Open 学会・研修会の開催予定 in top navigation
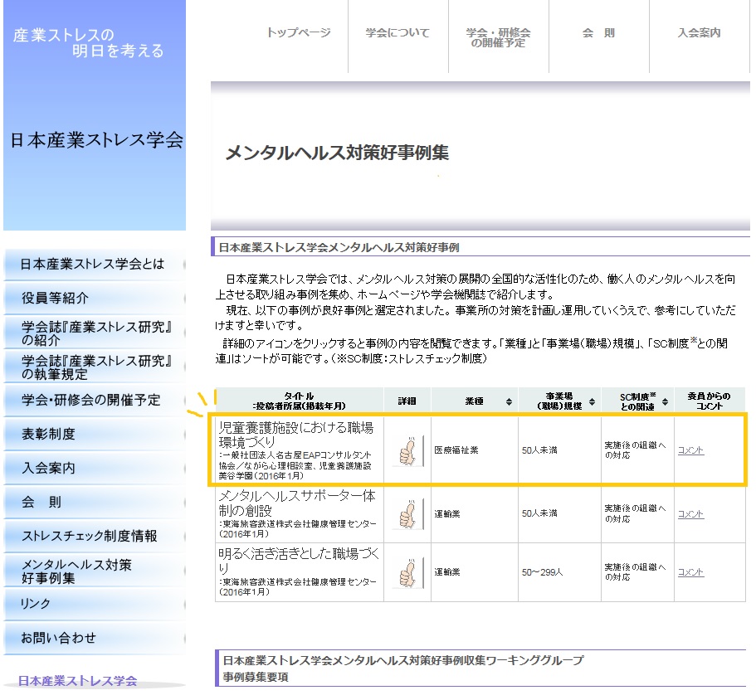Image resolution: width=756 pixels, height=700 pixels. [498, 37]
